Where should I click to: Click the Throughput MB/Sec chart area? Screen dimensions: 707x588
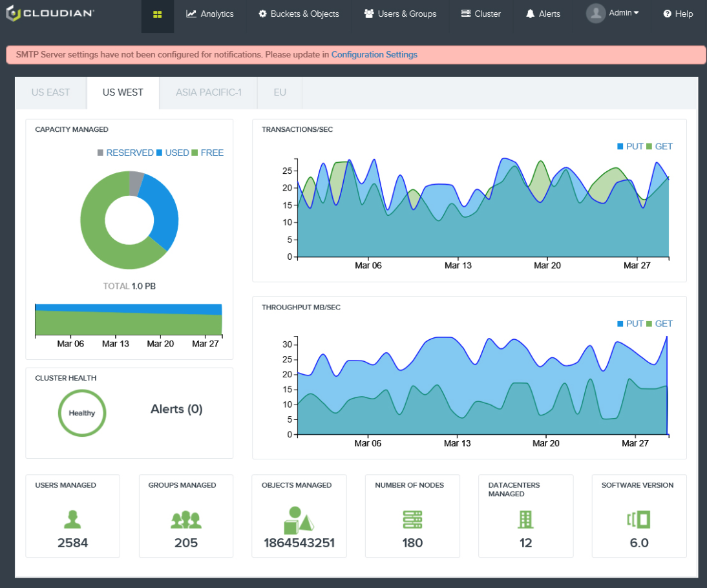tap(483, 386)
